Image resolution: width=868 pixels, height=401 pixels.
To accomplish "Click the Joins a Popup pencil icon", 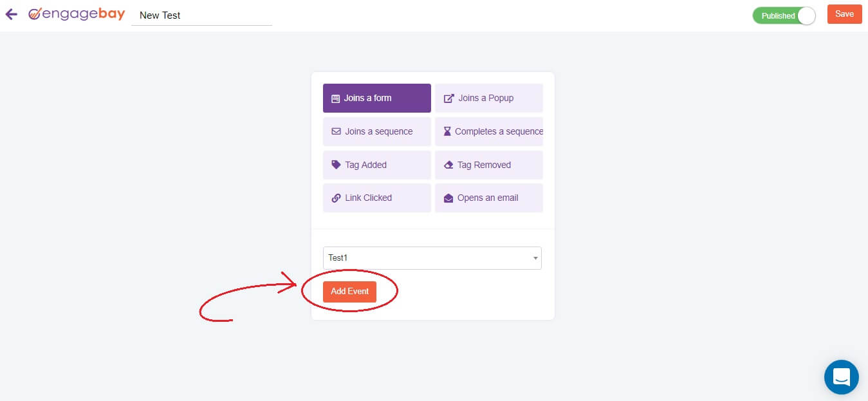I will click(448, 97).
